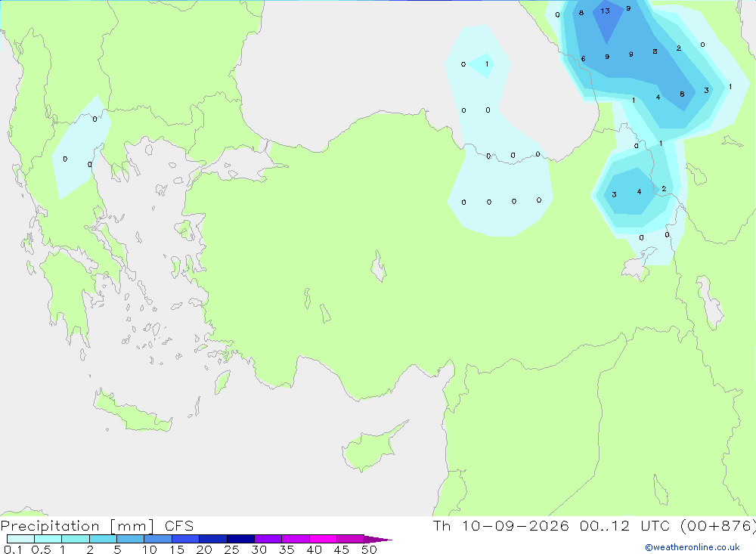Viewport: 756px width, 554px height.
Task: Click the legend label '0.1'
Action: pos(13,549)
